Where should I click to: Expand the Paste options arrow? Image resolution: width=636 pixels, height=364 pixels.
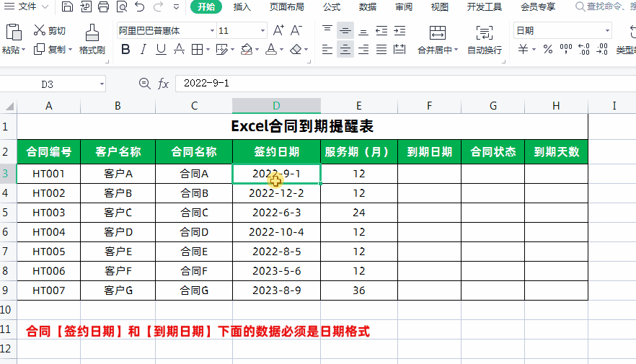point(24,50)
